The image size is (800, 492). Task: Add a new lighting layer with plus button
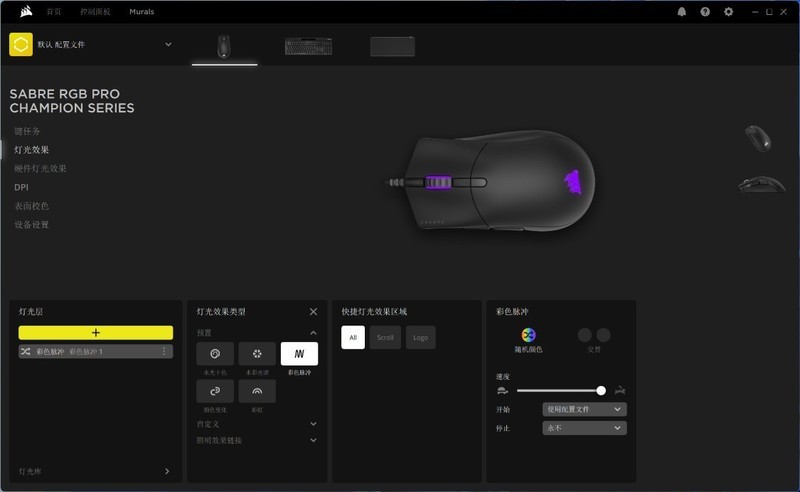(x=95, y=333)
